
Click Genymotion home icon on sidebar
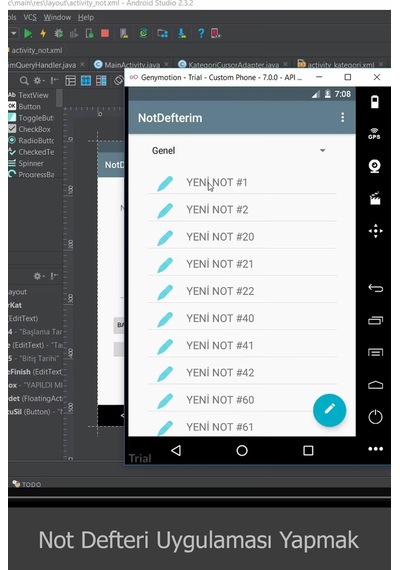(x=375, y=385)
